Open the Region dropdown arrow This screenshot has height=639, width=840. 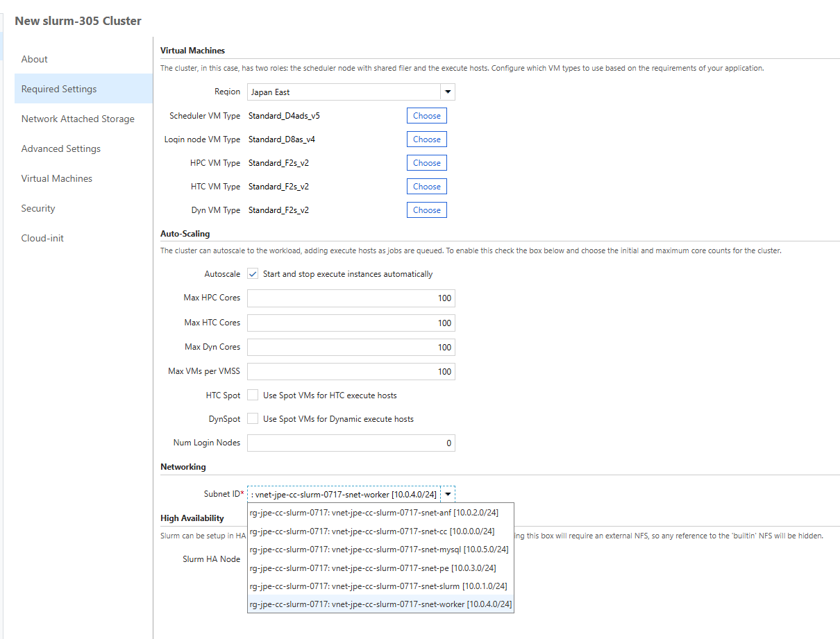click(448, 92)
